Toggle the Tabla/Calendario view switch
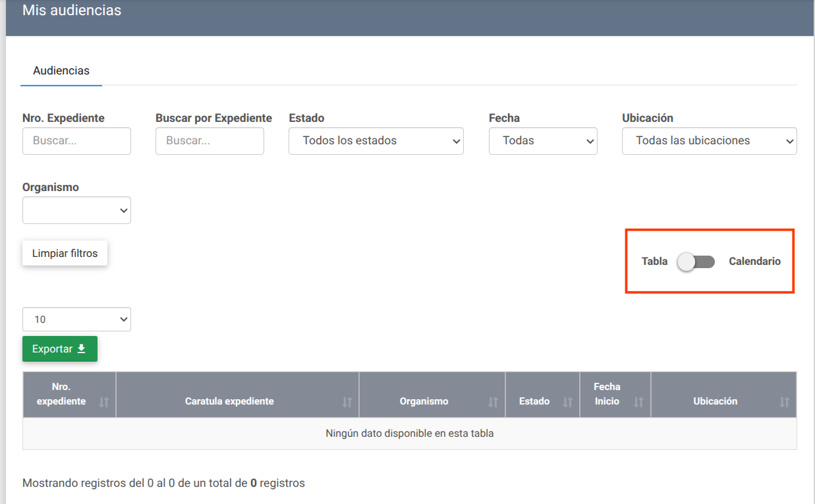Image resolution: width=815 pixels, height=504 pixels. pyautogui.click(x=697, y=262)
